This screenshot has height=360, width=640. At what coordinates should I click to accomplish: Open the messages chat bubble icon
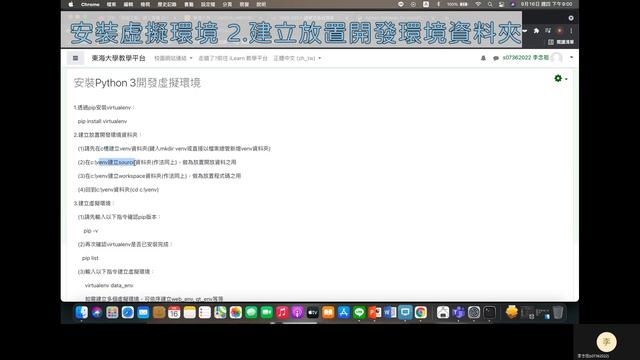[x=496, y=58]
